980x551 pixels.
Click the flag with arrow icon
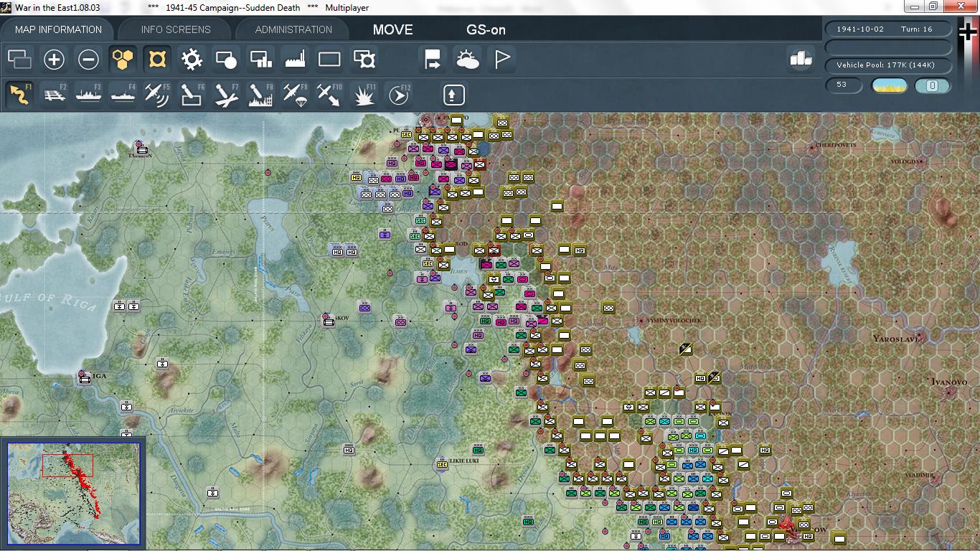tap(433, 59)
